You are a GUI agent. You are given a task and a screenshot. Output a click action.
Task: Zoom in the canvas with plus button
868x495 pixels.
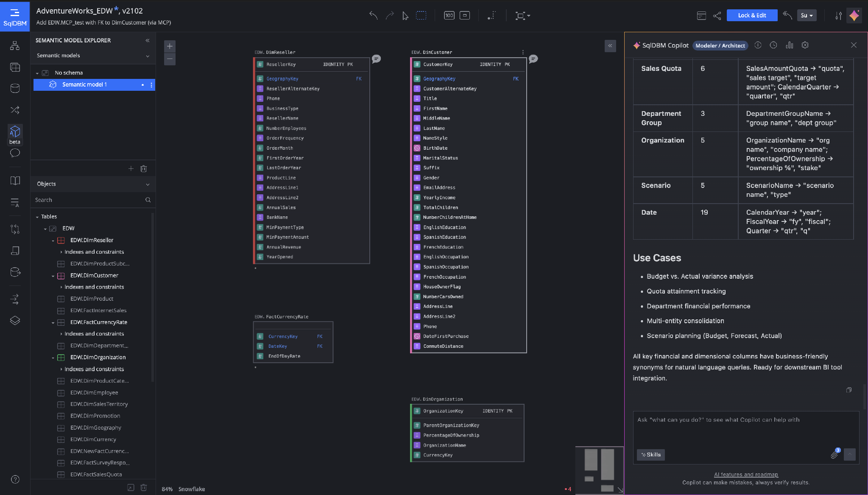pyautogui.click(x=170, y=46)
